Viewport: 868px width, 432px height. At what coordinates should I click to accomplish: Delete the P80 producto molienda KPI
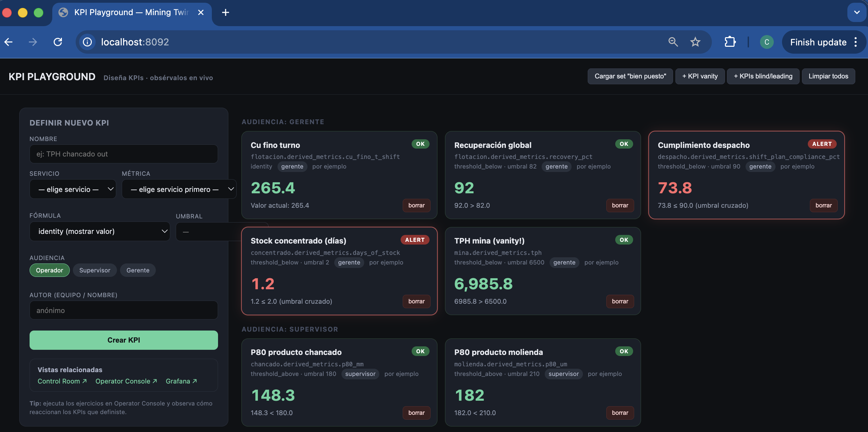620,413
